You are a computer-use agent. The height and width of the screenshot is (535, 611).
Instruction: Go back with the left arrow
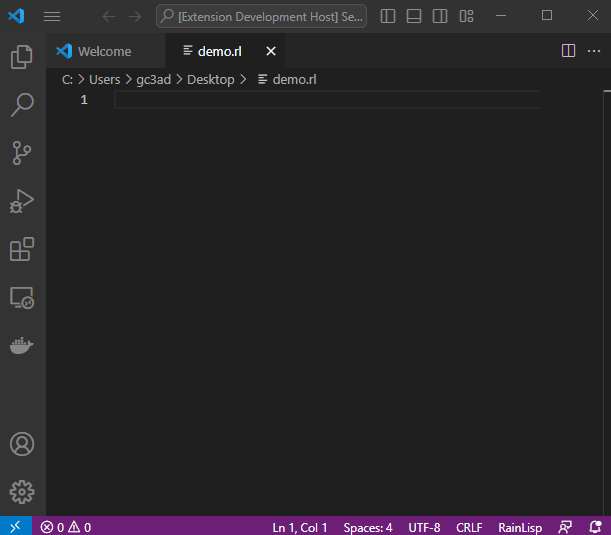109,17
